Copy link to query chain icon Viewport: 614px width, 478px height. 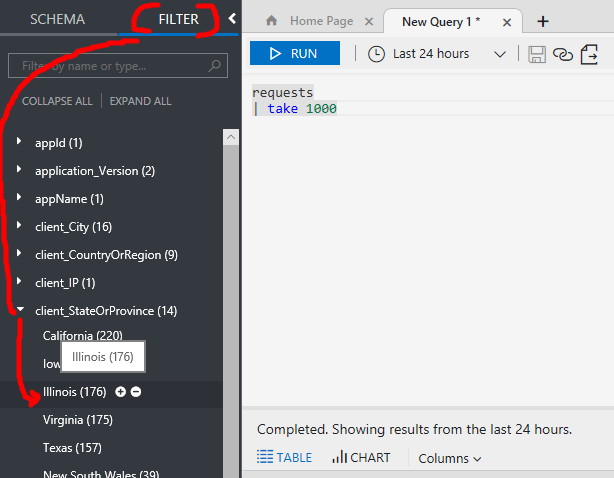[x=563, y=54]
